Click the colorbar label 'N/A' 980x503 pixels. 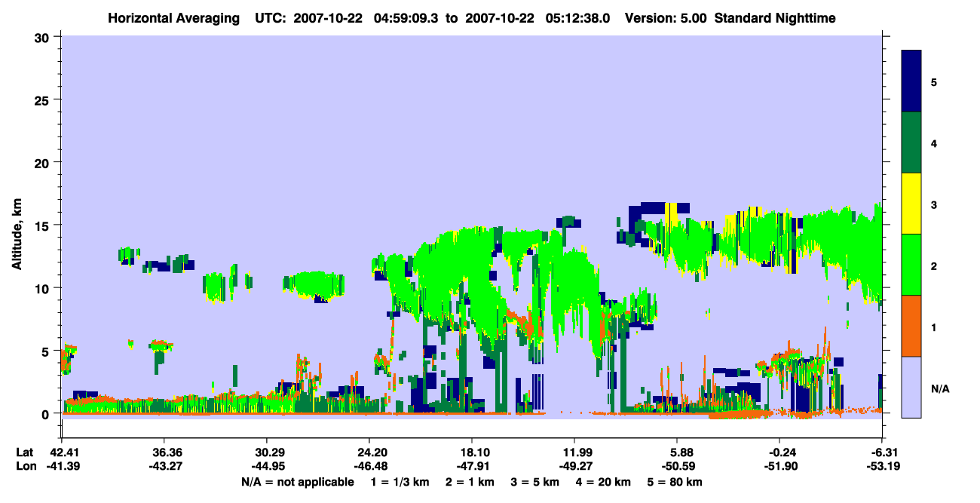(939, 389)
